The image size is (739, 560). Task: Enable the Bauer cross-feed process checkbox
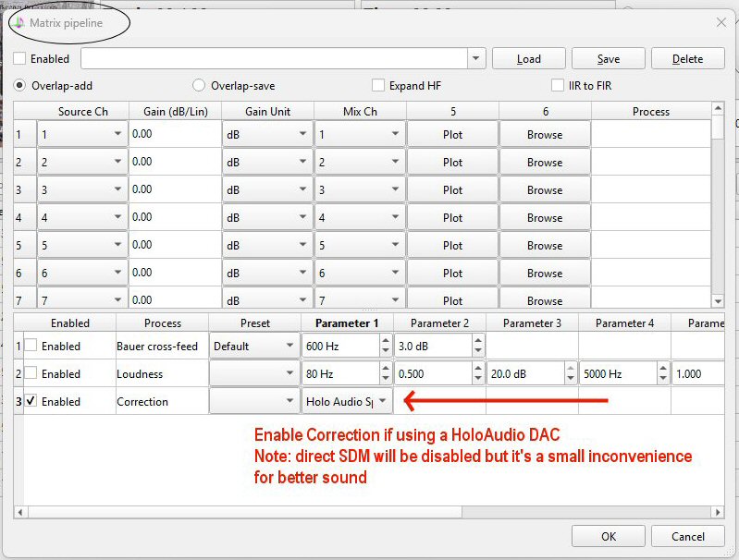(x=31, y=347)
